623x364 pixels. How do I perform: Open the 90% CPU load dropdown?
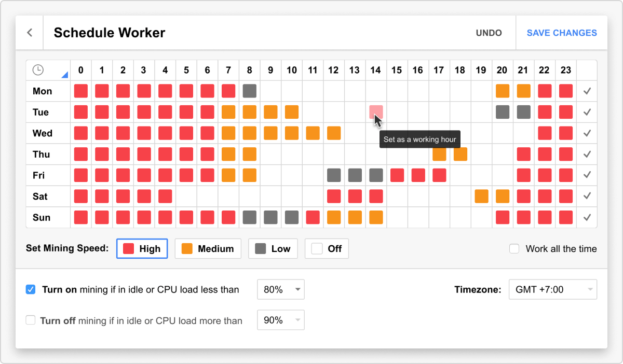click(x=281, y=320)
